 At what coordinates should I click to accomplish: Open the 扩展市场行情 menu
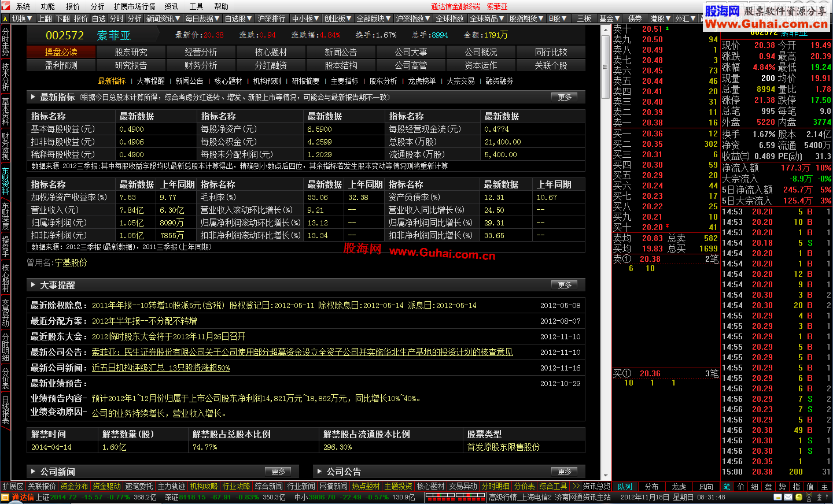(135, 6)
